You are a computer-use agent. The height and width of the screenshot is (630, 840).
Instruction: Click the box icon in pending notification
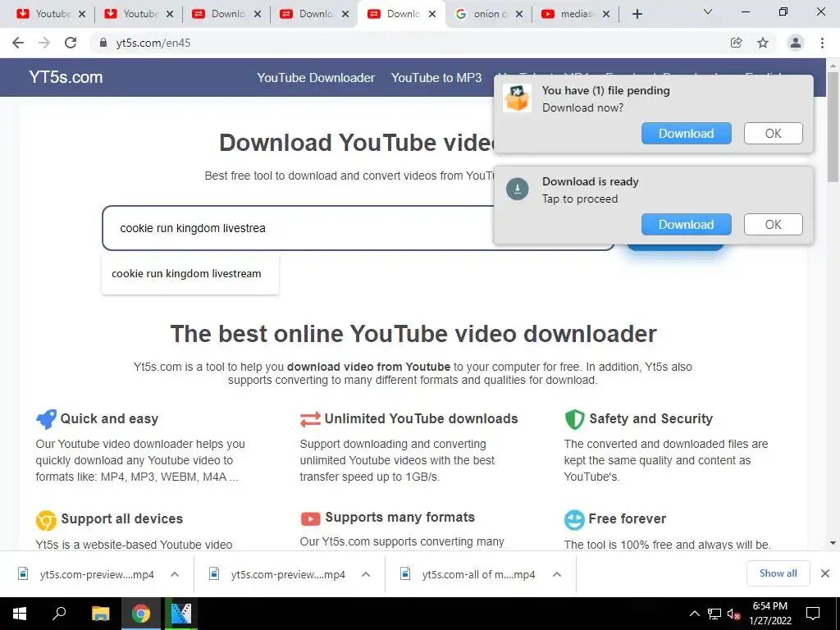[x=517, y=98]
